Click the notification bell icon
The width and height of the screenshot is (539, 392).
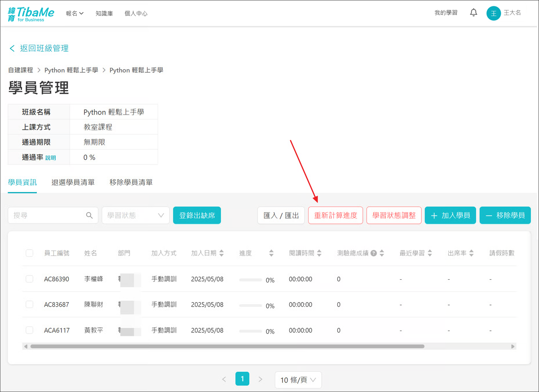[473, 13]
